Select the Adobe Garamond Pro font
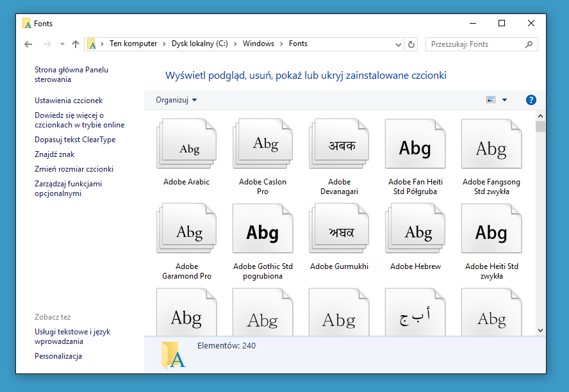 (x=186, y=241)
